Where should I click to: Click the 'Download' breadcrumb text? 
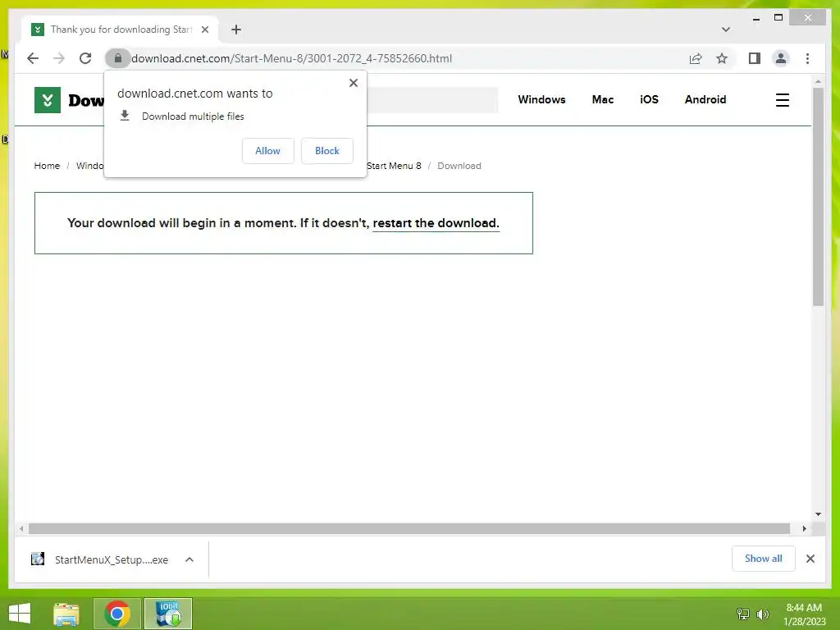click(x=459, y=166)
